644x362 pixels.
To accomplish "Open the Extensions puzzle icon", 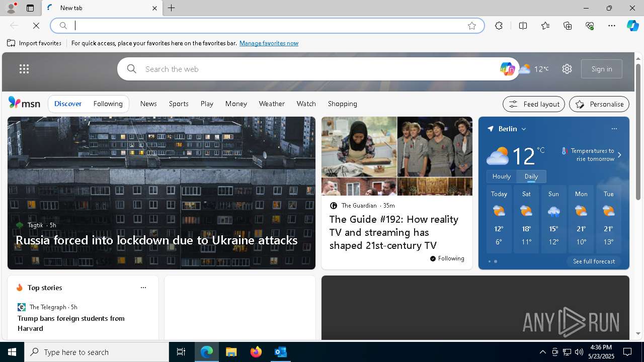I will tap(499, 26).
